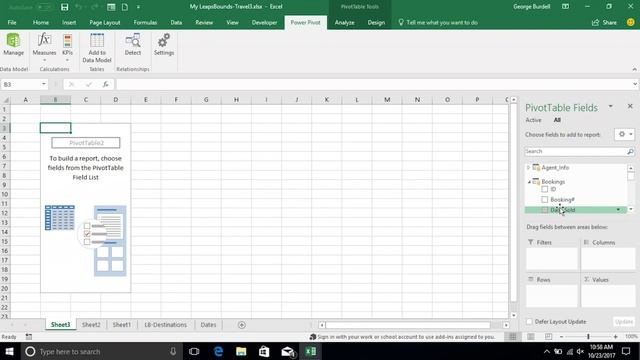Switch to the Sheet2 tab
This screenshot has width=640, height=360.
[x=91, y=325]
